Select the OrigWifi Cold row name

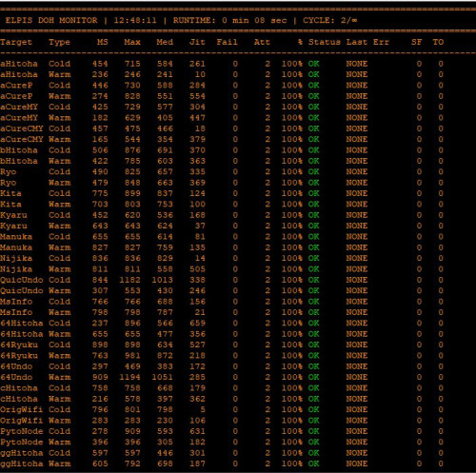pyautogui.click(x=22, y=409)
